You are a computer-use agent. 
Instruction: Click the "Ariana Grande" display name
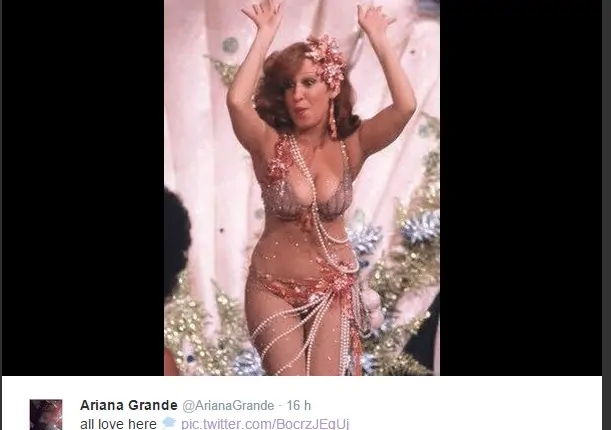click(x=129, y=405)
